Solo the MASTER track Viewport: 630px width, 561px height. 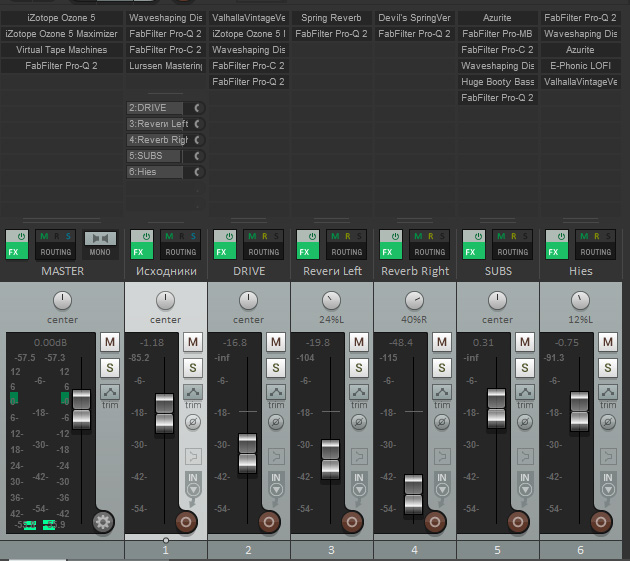point(110,368)
